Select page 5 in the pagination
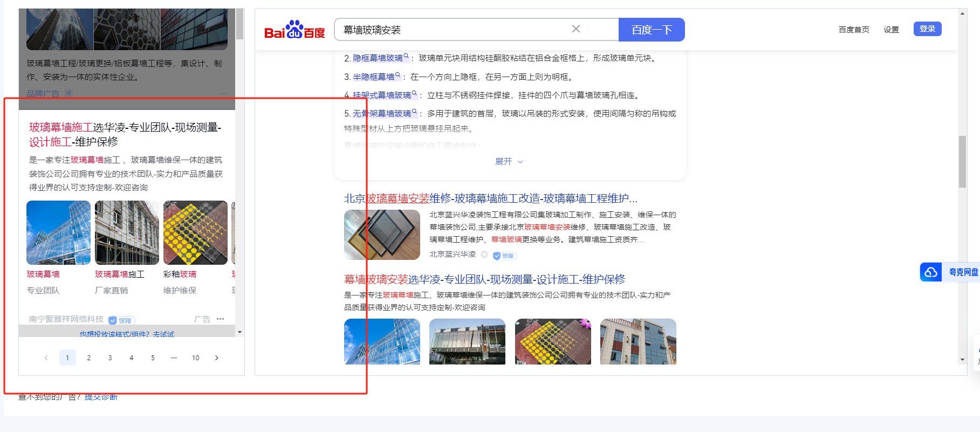 153,358
